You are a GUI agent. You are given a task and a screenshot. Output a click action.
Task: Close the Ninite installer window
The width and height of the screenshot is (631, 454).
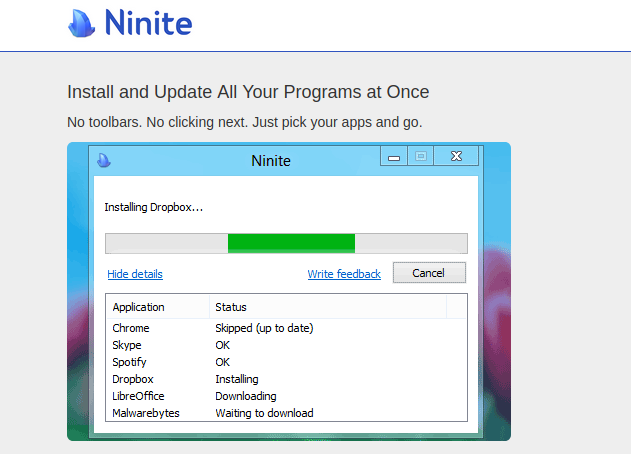[x=456, y=156]
